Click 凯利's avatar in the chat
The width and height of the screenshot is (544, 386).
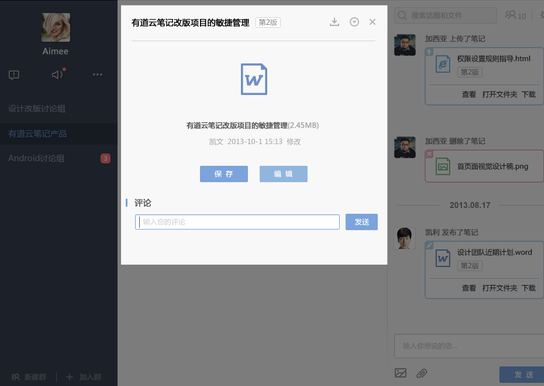click(405, 238)
